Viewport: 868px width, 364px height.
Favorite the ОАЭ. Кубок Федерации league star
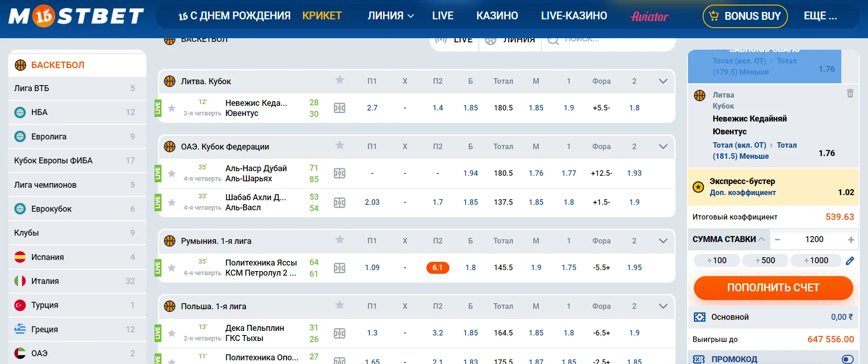tap(340, 146)
